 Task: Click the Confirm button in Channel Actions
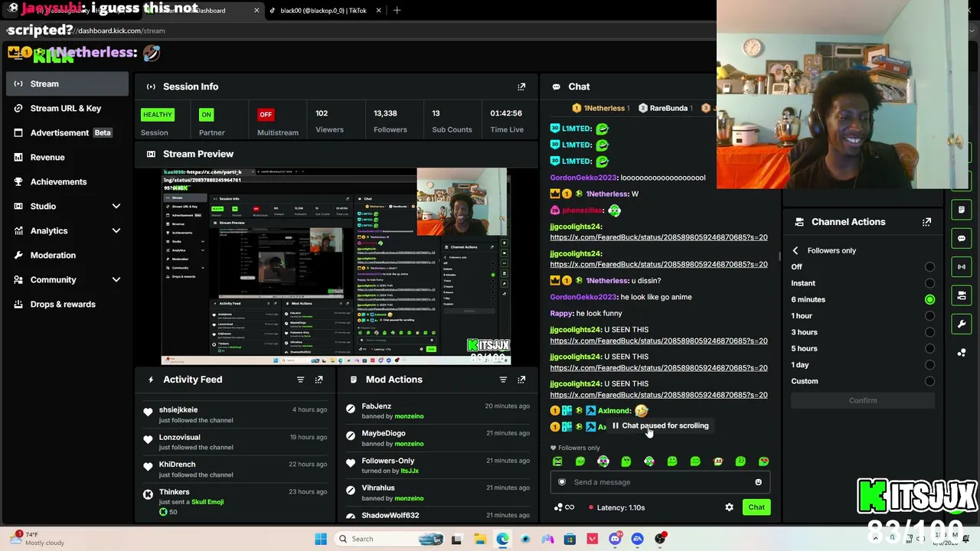863,400
